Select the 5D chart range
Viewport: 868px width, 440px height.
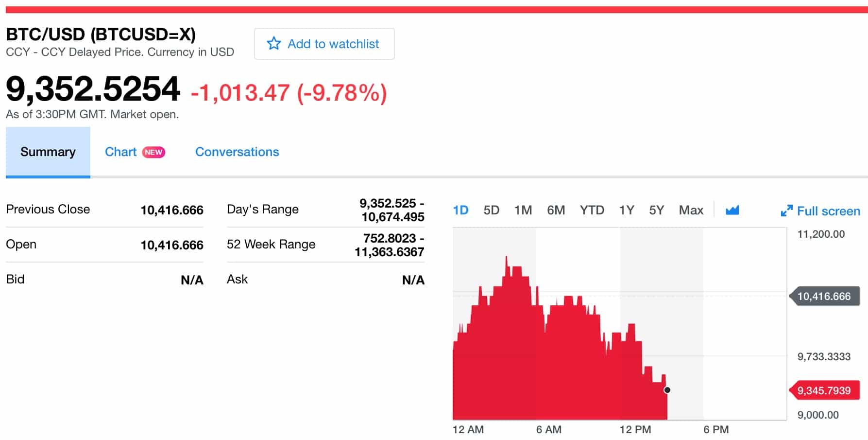pos(491,210)
